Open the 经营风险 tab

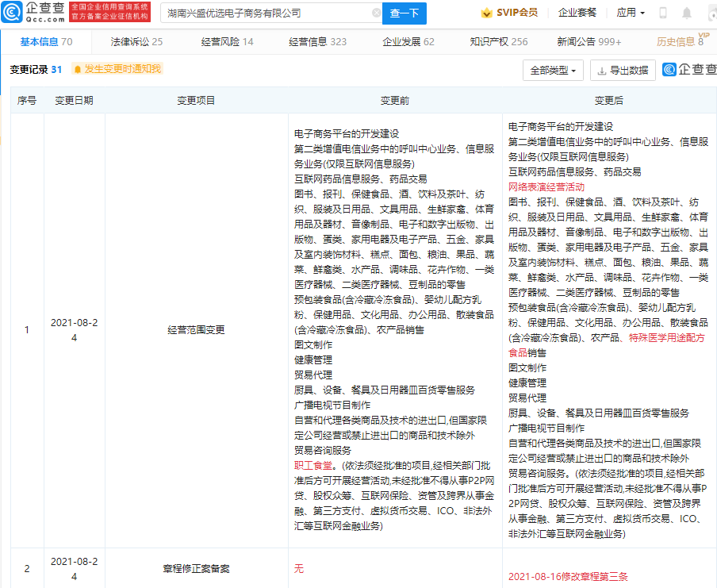click(228, 42)
